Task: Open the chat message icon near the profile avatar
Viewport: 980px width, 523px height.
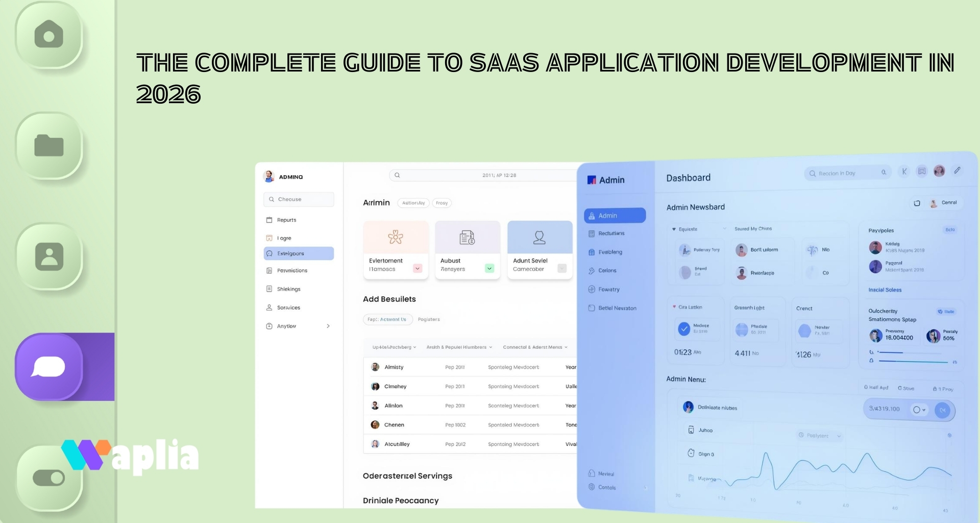Action: coord(921,171)
